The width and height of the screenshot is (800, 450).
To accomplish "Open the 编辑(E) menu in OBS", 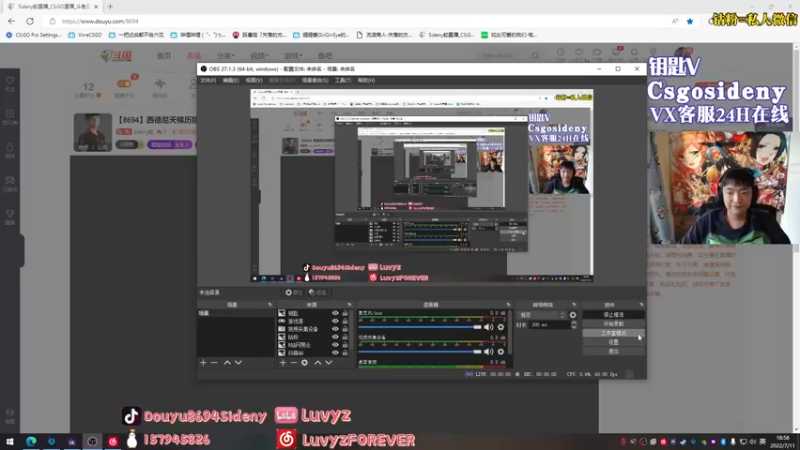I will [x=231, y=81].
